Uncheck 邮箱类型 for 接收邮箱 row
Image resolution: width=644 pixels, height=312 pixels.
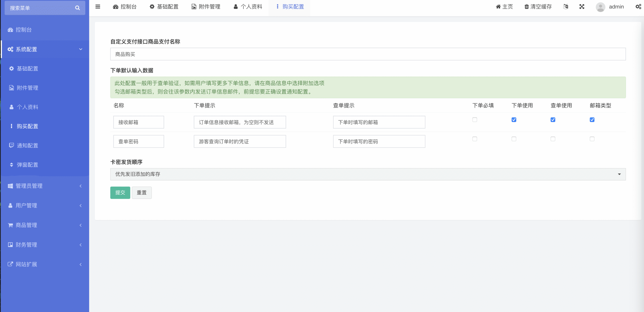(592, 120)
